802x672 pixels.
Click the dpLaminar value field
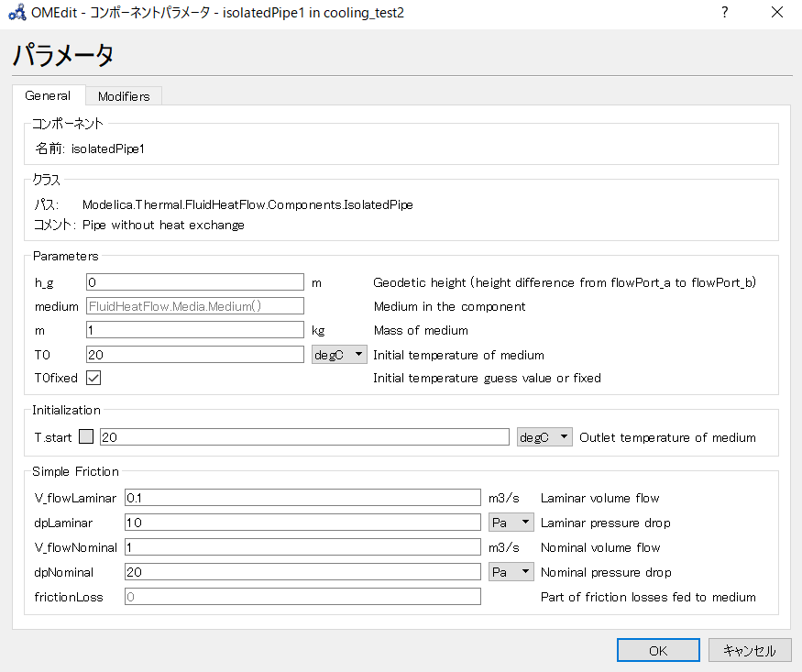click(302, 523)
